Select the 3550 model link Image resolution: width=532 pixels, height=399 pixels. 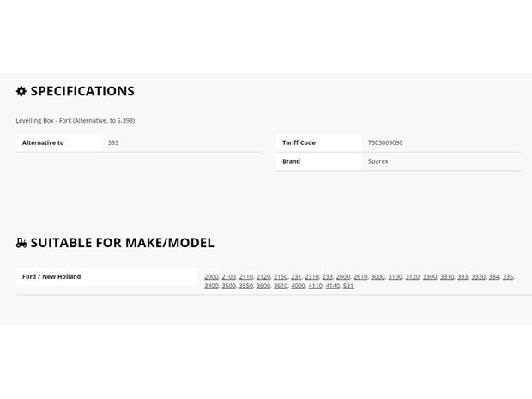pos(246,286)
